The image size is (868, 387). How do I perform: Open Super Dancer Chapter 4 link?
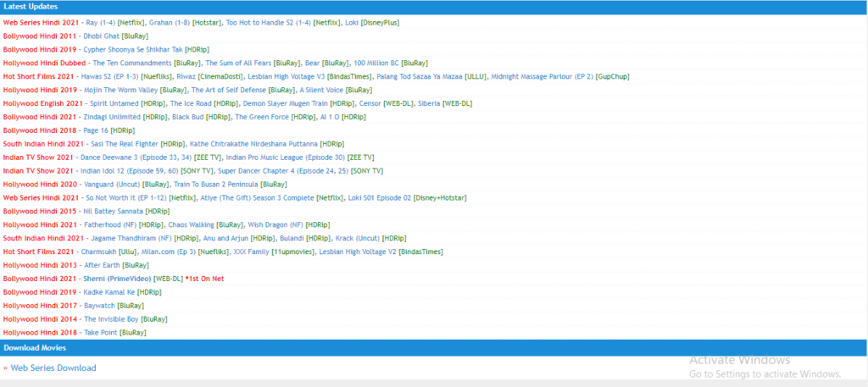pos(283,171)
